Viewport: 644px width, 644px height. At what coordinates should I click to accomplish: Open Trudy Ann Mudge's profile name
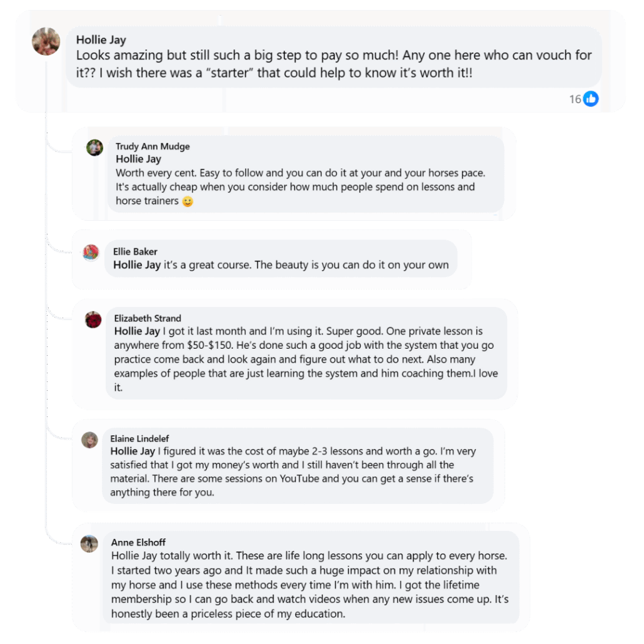tap(153, 146)
